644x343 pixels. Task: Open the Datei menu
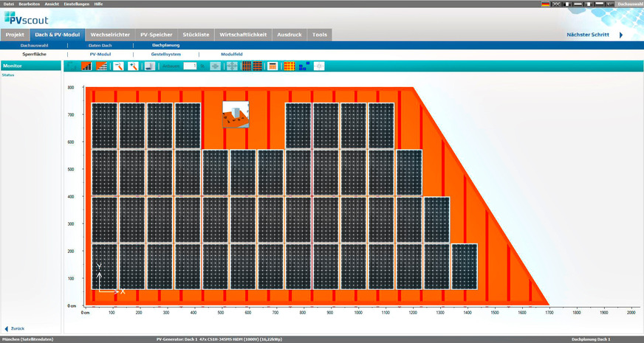tap(9, 4)
